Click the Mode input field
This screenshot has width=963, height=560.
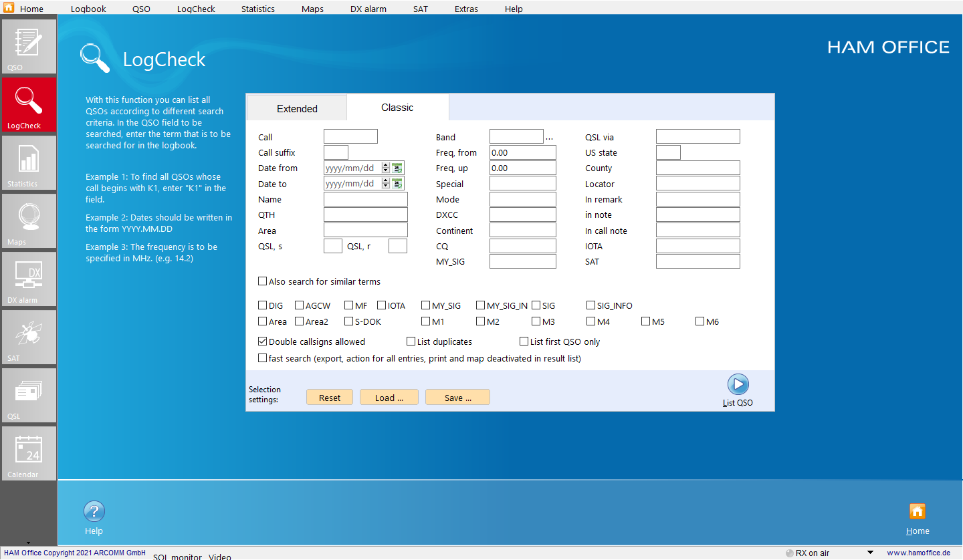click(x=523, y=199)
